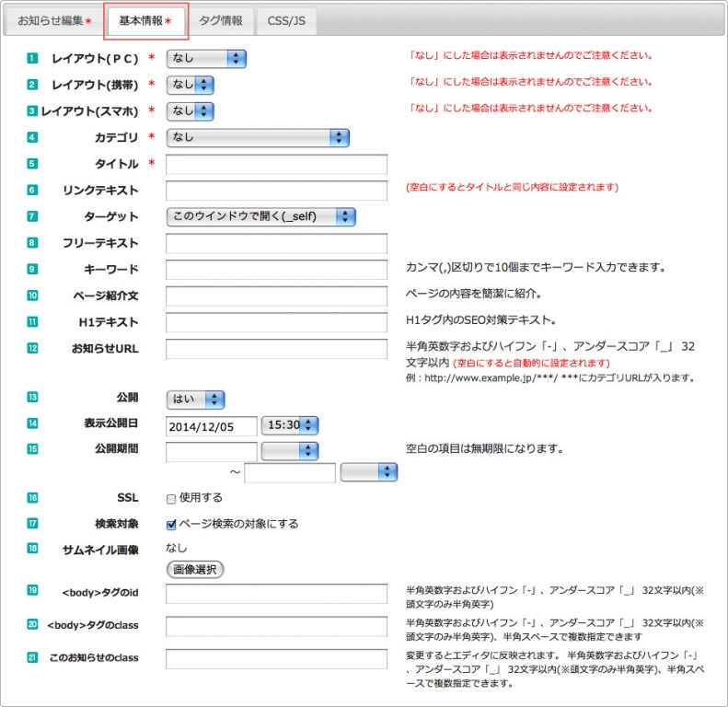
Task: Switch to the お知らせ編集 tab
Action: point(54,21)
